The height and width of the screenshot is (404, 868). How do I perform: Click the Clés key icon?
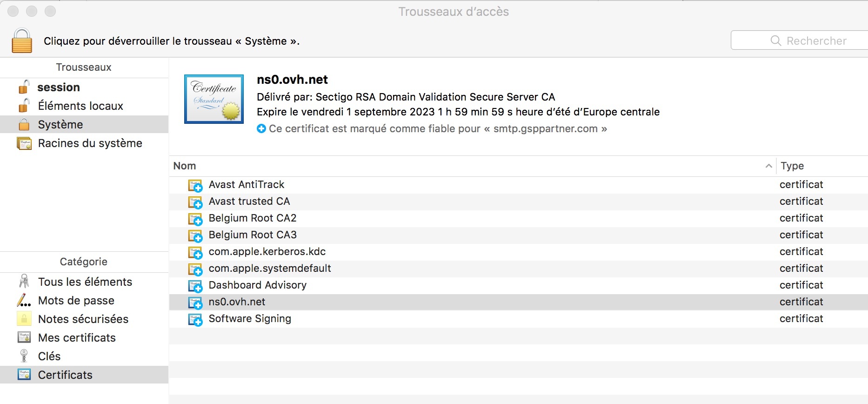[x=24, y=357]
